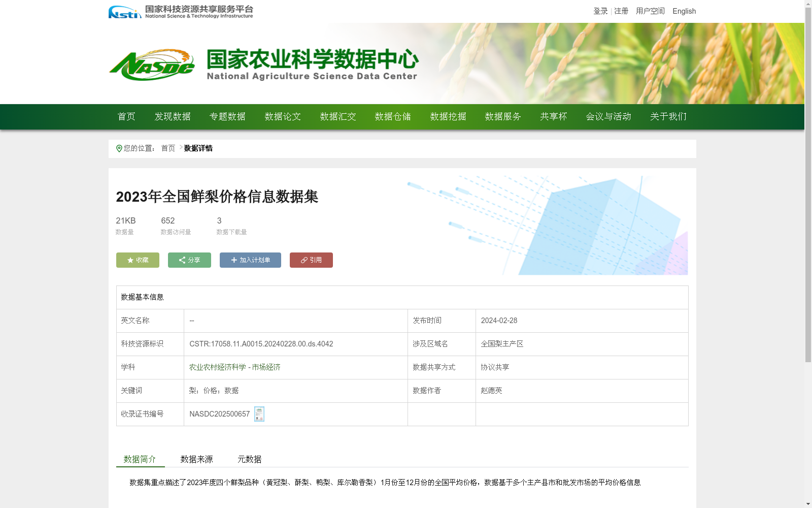
Task: Select the 数据简介 tab
Action: (x=140, y=459)
